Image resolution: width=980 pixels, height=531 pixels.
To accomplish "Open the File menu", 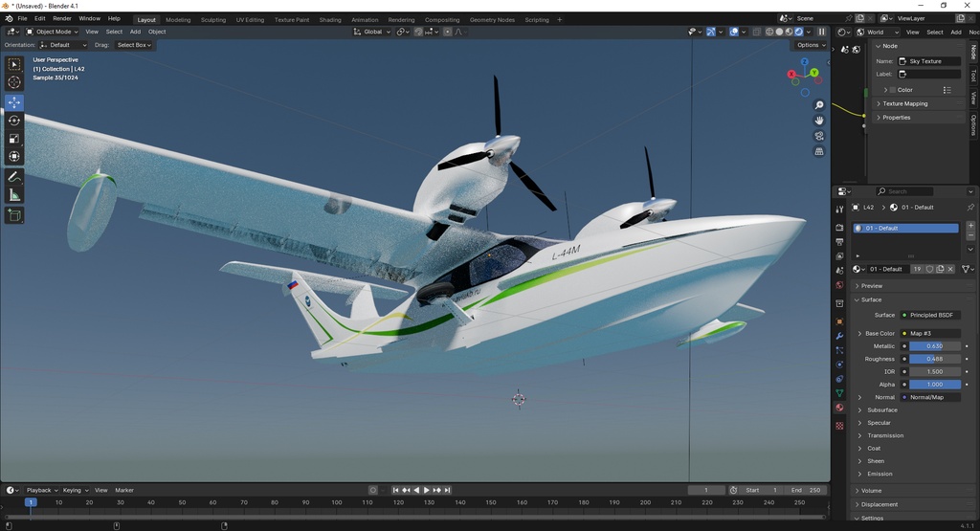I will pos(23,19).
